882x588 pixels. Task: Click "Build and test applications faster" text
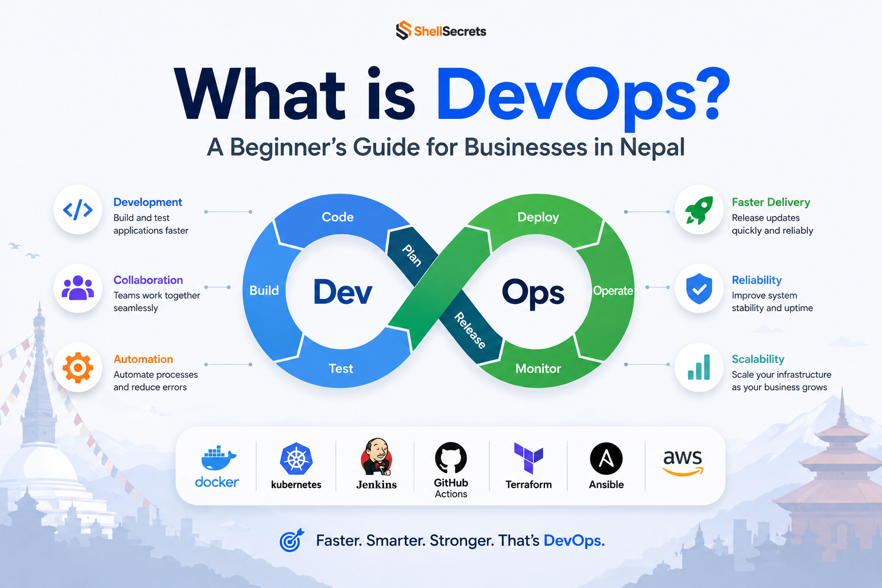point(151,224)
